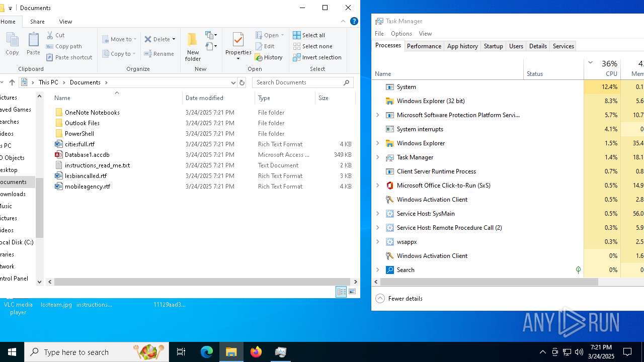Click This PC in the address breadcrumb
Screen dimensions: 644x362
48,82
